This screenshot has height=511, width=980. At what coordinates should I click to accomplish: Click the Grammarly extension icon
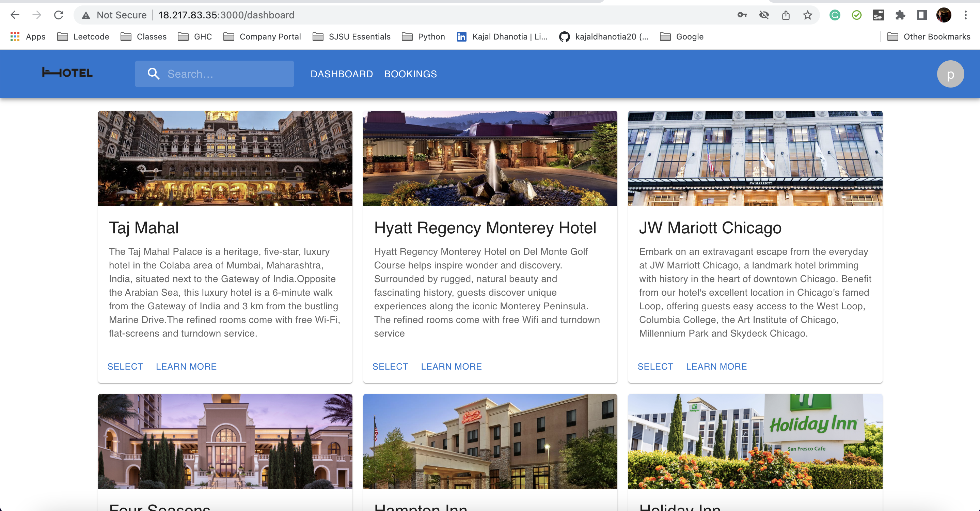point(835,15)
